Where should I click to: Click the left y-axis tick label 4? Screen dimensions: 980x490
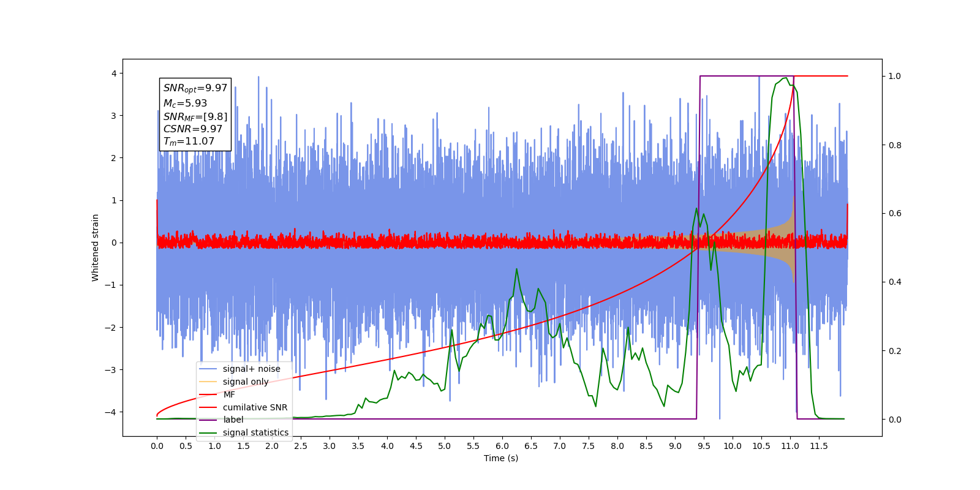[x=113, y=73]
